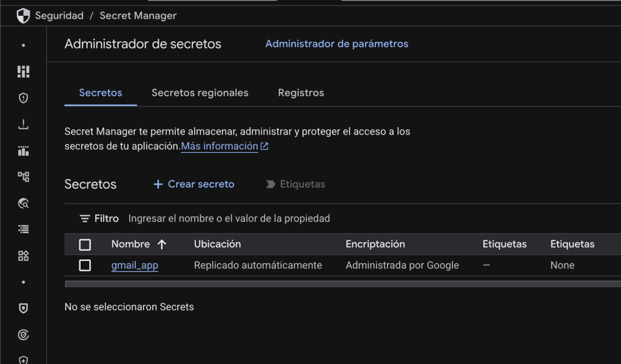Sort by the Nombre column header
Image resolution: width=621 pixels, height=364 pixels.
(x=131, y=245)
